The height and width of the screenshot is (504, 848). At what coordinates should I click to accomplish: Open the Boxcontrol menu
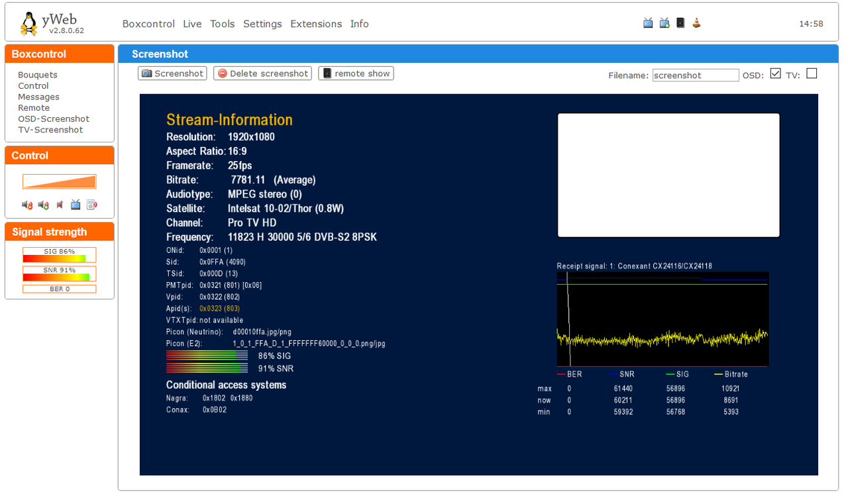[148, 24]
